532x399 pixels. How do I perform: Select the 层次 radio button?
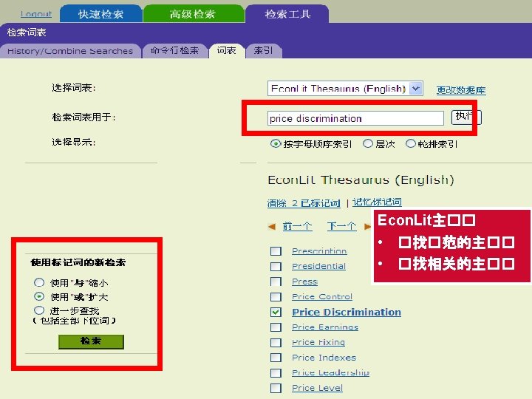point(368,143)
